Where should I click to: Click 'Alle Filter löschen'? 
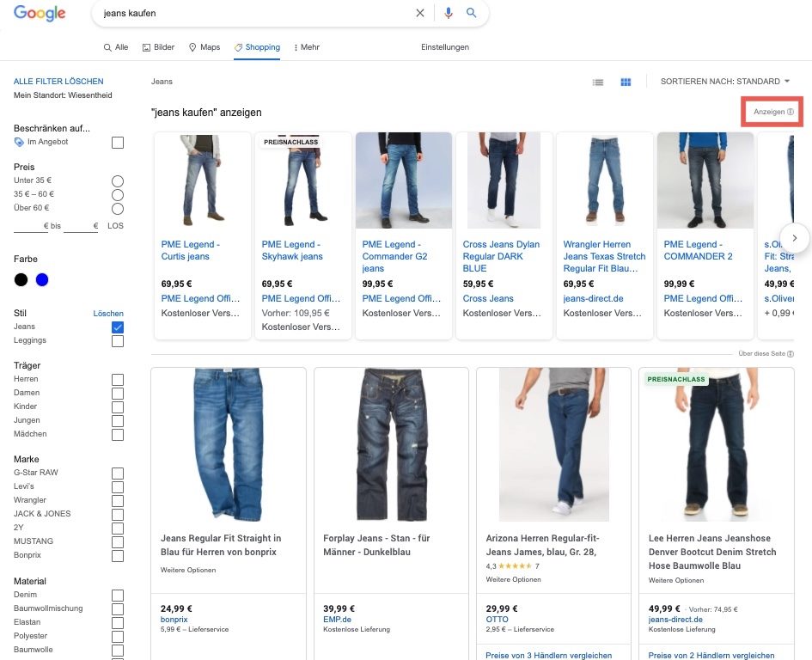pyautogui.click(x=58, y=82)
